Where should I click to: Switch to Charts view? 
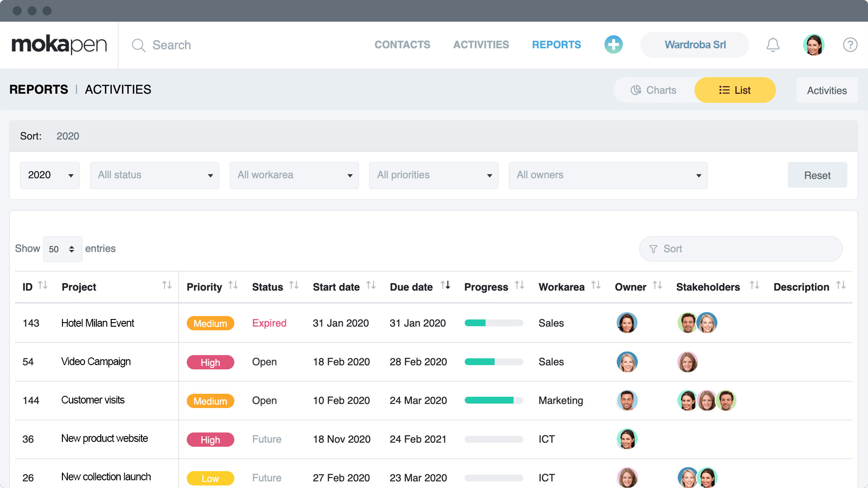click(654, 90)
